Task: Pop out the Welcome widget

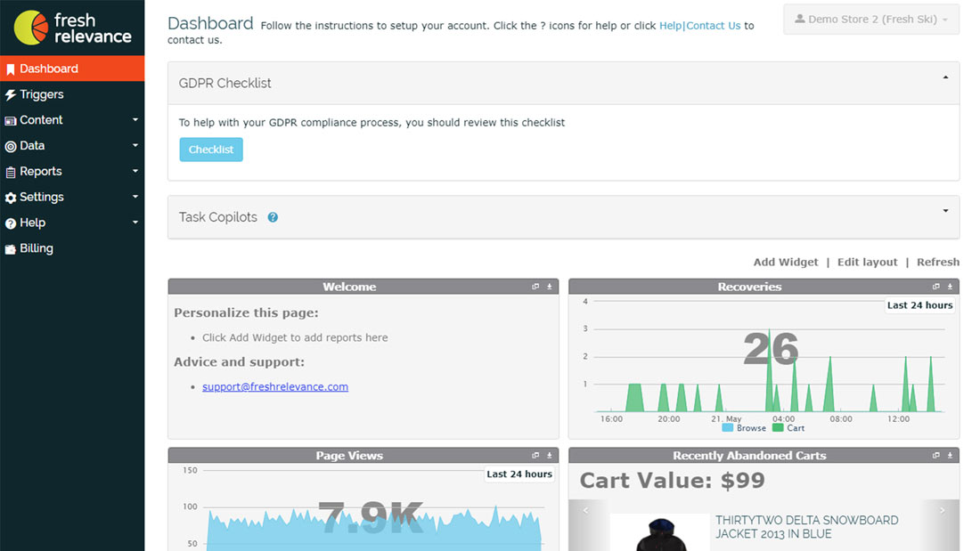Action: point(535,287)
